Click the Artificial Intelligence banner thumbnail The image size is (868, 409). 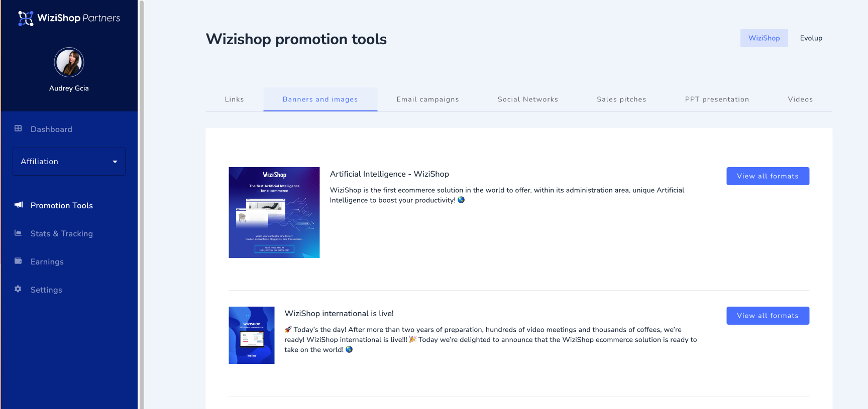pos(274,212)
